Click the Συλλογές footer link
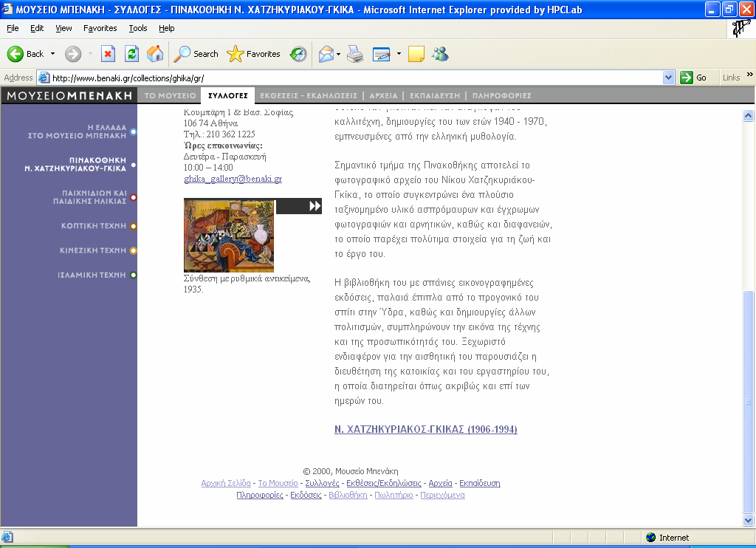 323,483
